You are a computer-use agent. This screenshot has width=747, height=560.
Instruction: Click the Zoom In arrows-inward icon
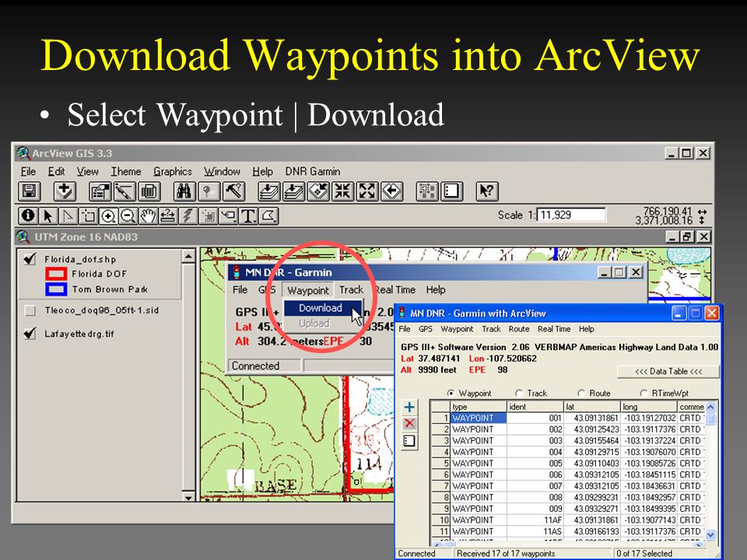point(342,191)
